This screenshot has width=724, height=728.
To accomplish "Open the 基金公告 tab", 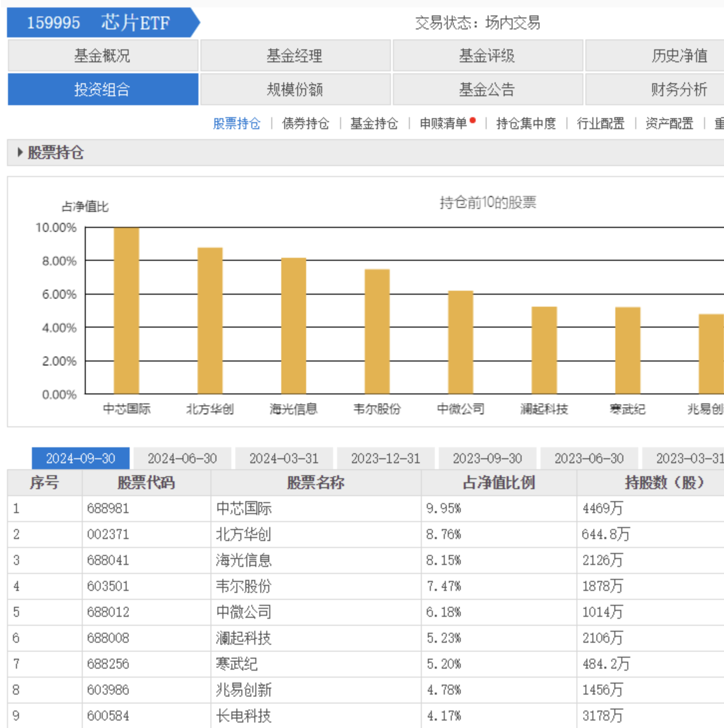I will click(x=488, y=89).
